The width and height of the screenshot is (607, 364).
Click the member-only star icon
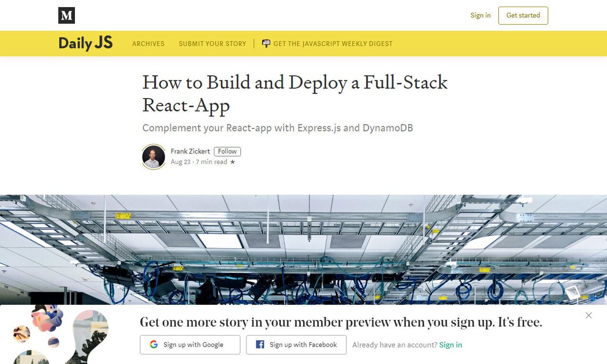[233, 162]
